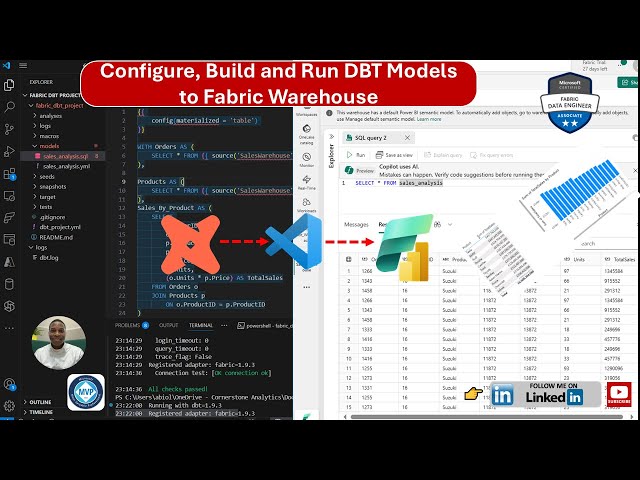
Task: Open the Azure icon in the activity bar
Action: (x=9, y=262)
